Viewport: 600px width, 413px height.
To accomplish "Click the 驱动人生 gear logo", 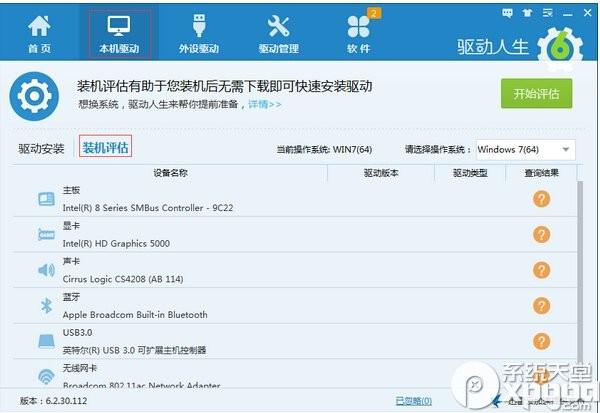I will 560,48.
